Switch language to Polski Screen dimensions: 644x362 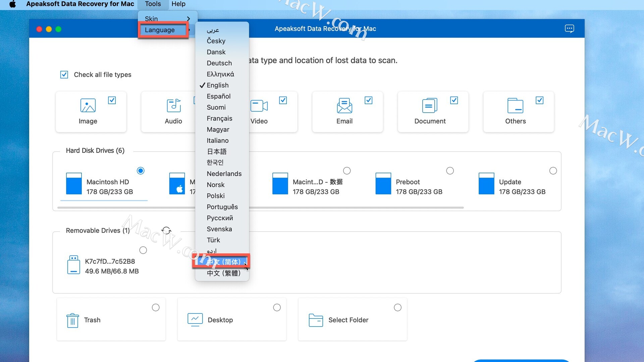click(x=222, y=196)
